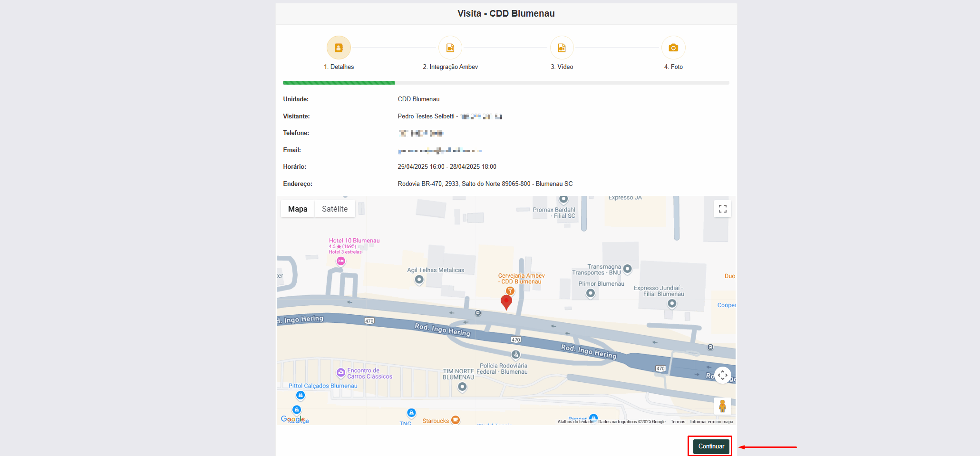Click the Detalhes step icon
The image size is (980, 456).
point(339,48)
